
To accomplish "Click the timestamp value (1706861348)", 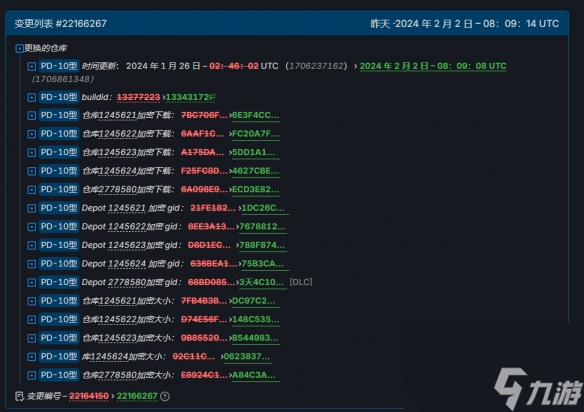I will click(63, 79).
